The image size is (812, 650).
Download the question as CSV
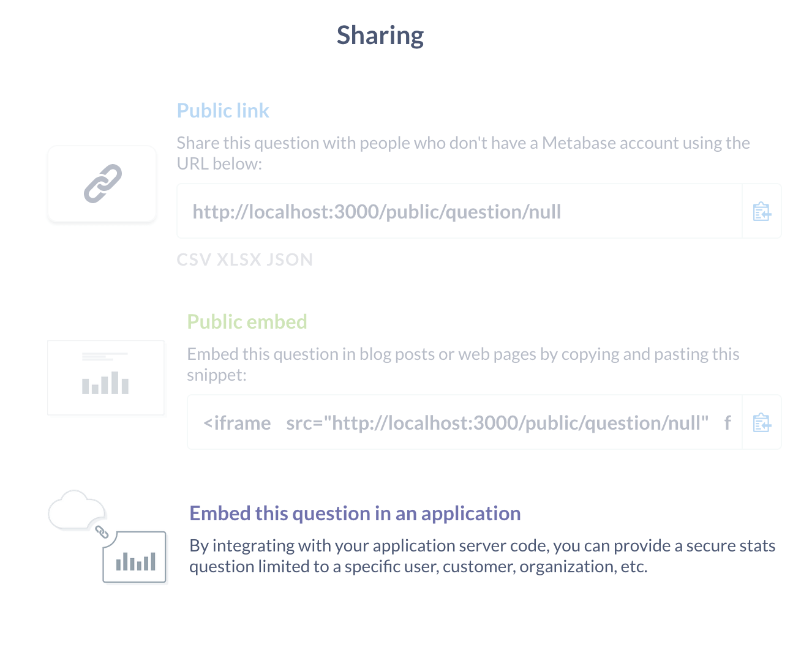(194, 260)
